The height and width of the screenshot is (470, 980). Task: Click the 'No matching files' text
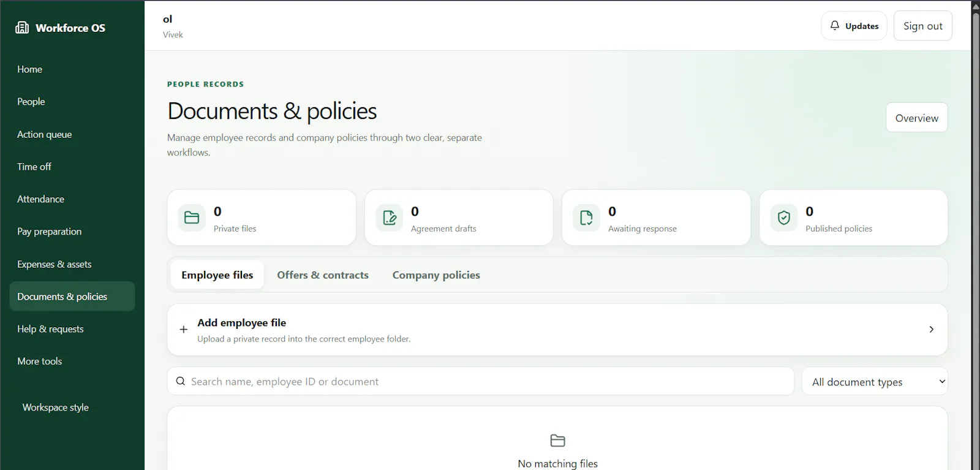coord(557,463)
